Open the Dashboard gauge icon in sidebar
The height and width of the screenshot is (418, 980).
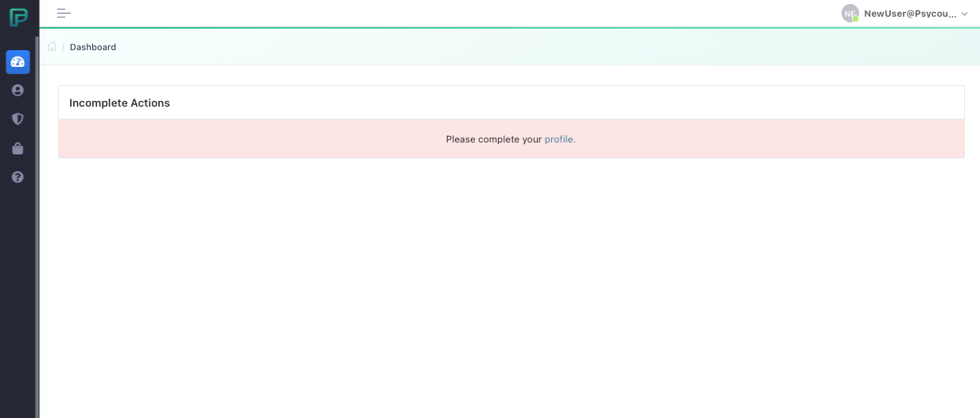pyautogui.click(x=17, y=62)
